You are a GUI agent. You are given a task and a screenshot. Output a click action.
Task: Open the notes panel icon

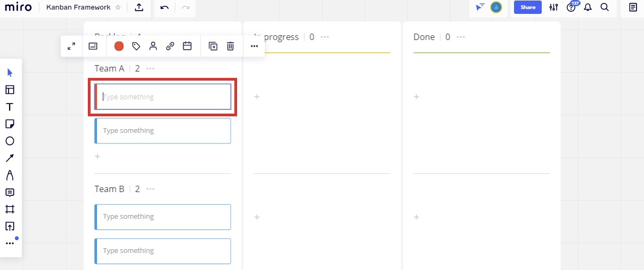(x=633, y=7)
